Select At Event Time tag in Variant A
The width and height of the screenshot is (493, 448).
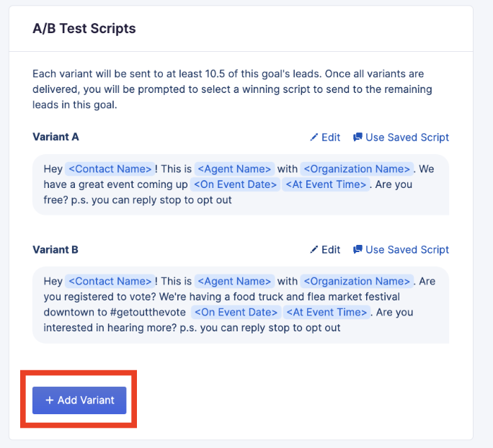coord(327,184)
